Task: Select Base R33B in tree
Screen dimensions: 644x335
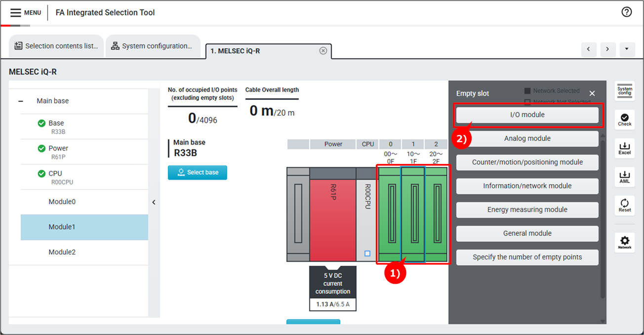Action: 84,127
